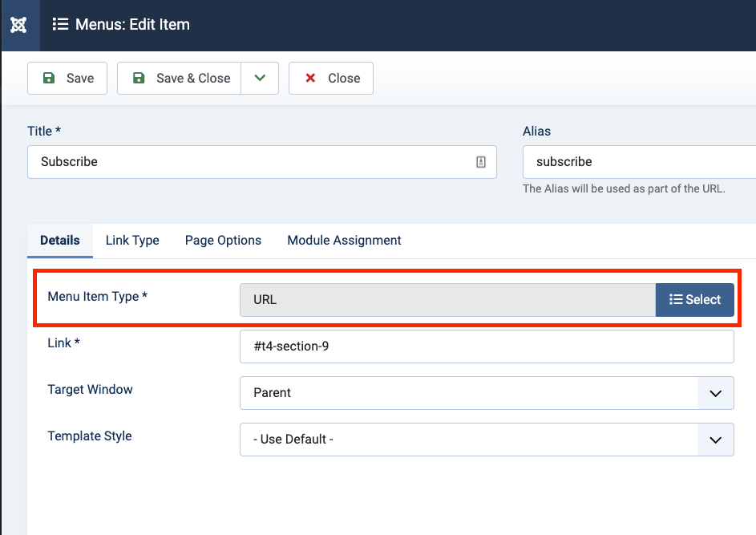
Task: Click the Target Window label text
Action: [90, 390]
